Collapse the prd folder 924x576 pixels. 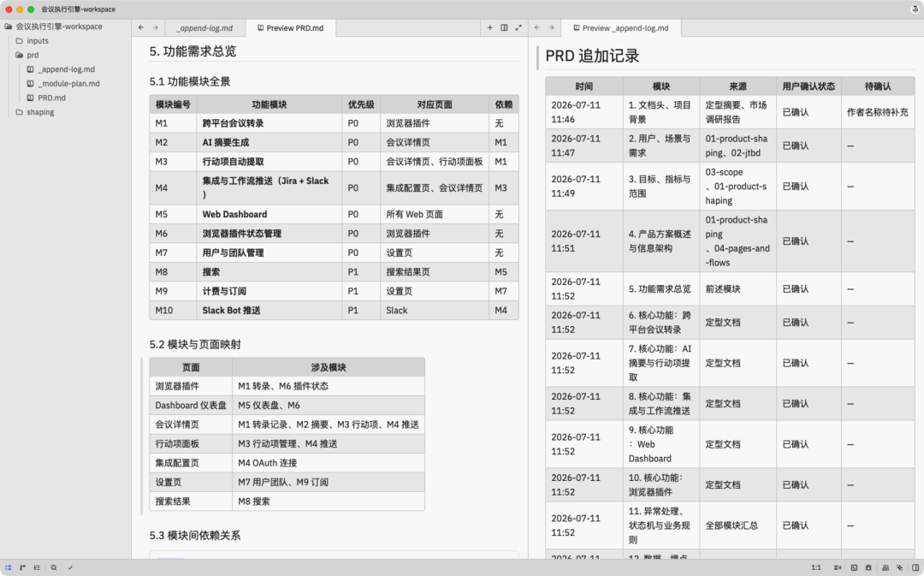tap(33, 55)
